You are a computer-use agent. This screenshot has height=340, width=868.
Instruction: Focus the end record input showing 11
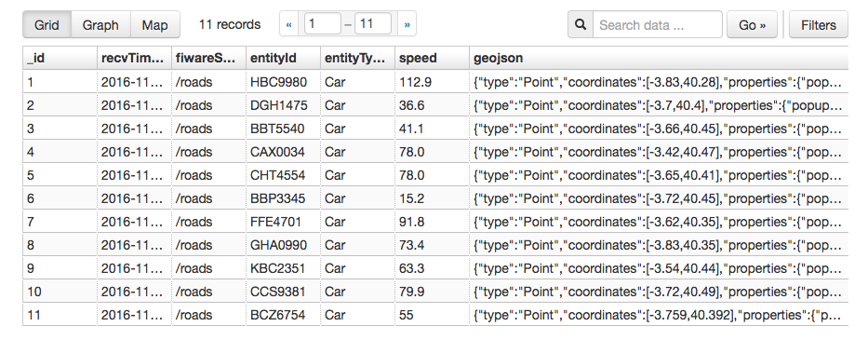tap(373, 24)
